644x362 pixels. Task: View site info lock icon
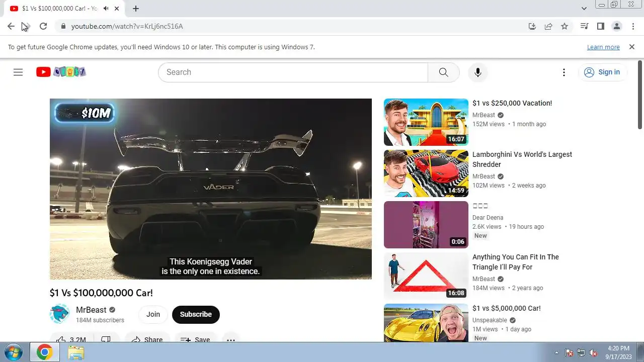tap(63, 26)
